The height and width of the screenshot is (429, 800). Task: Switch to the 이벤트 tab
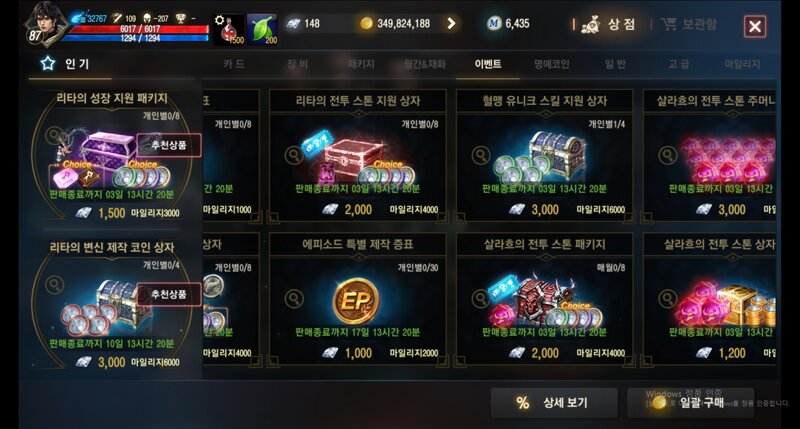488,64
